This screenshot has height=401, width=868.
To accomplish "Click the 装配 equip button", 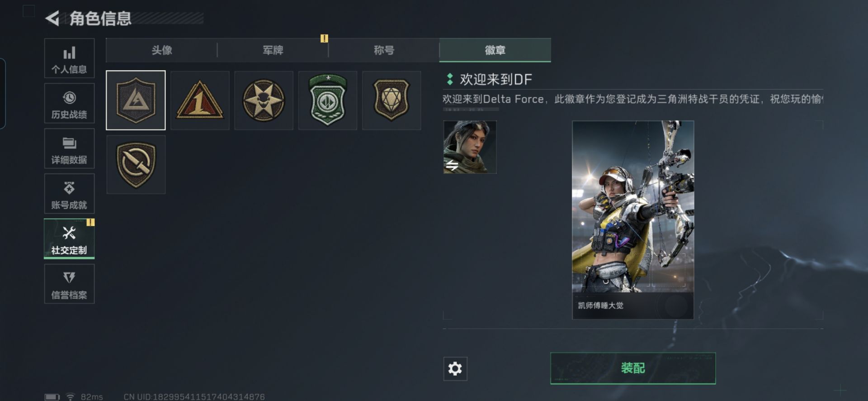I will [x=633, y=368].
